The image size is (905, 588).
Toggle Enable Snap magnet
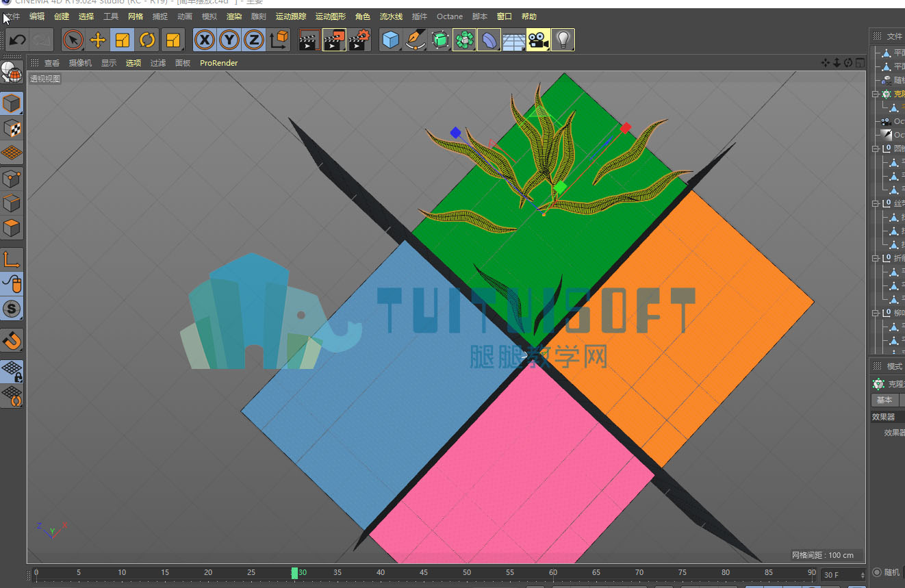coord(12,340)
